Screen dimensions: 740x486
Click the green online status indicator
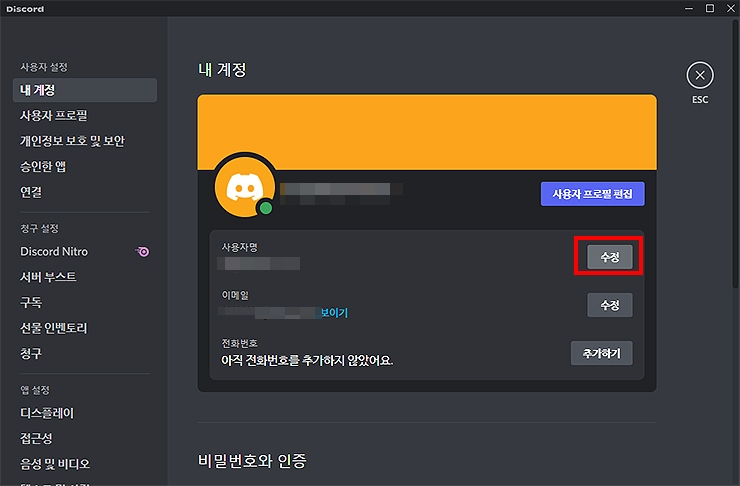(266, 208)
